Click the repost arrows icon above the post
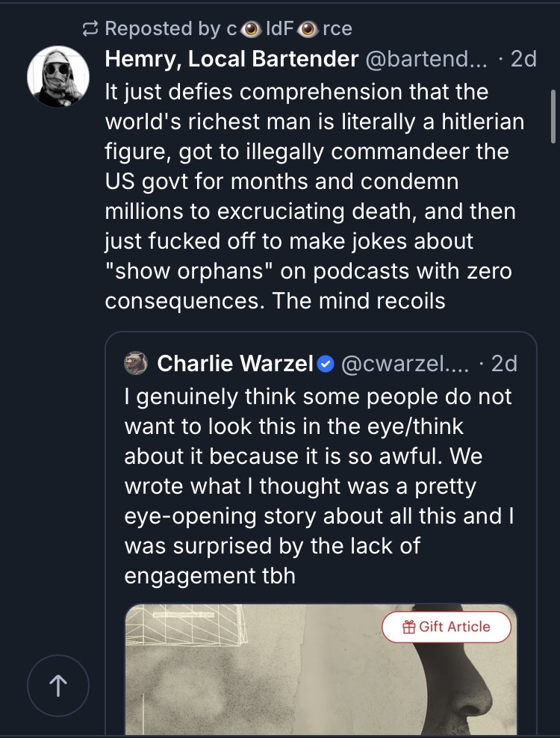Image resolution: width=560 pixels, height=738 pixels. pyautogui.click(x=90, y=29)
